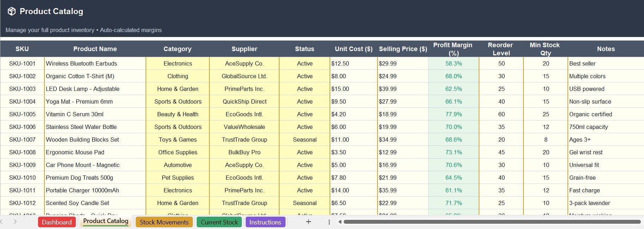The image size is (644, 229).
Task: Click the horizontal scrollbar left arrow
Action: [340, 222]
